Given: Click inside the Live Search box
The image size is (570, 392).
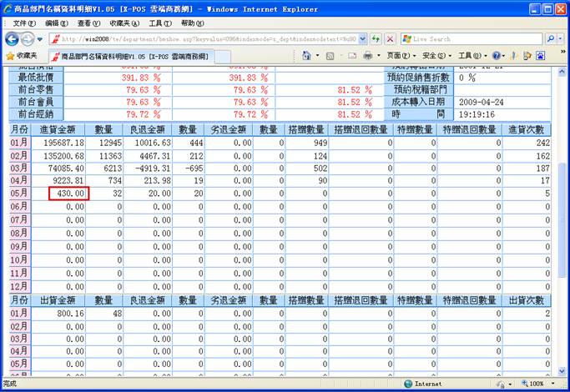Looking at the screenshot, I should pyautogui.click(x=472, y=39).
